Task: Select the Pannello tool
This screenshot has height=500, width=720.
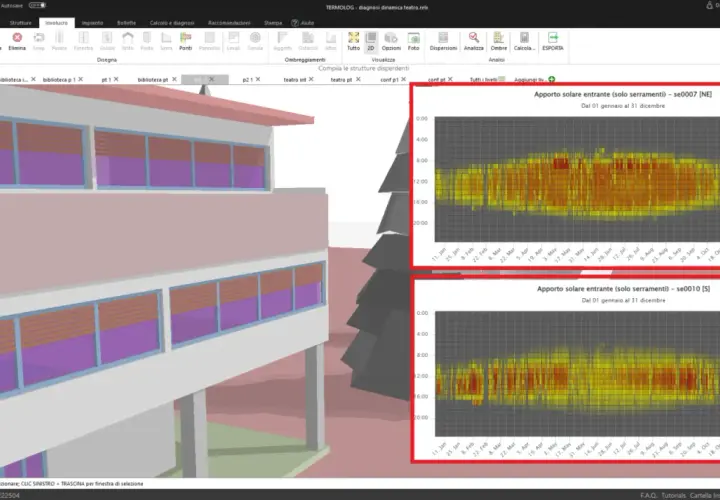Action: click(x=209, y=41)
